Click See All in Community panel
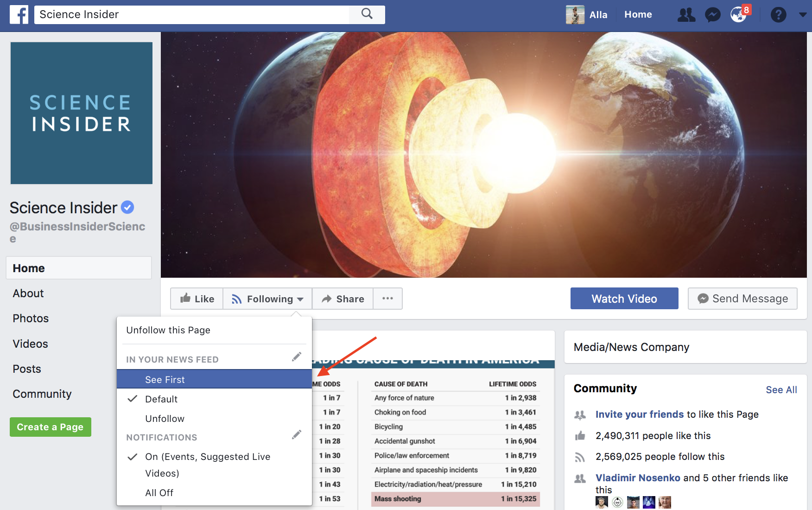 781,390
